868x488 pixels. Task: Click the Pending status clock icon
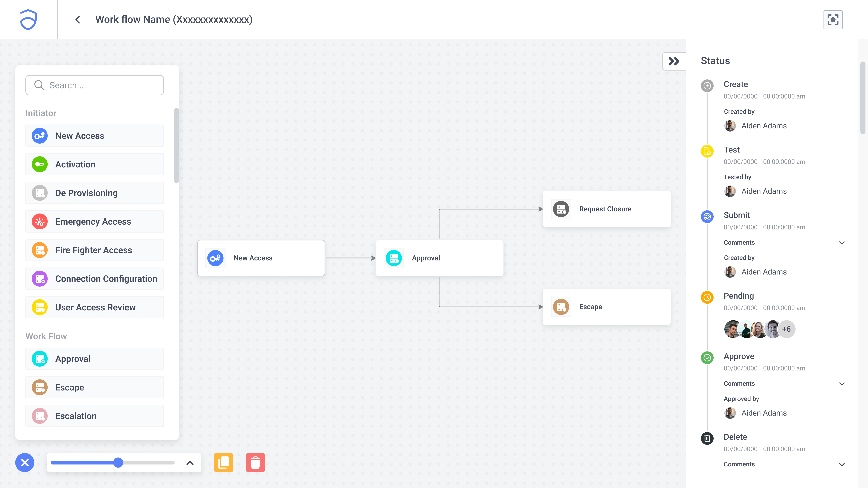707,297
